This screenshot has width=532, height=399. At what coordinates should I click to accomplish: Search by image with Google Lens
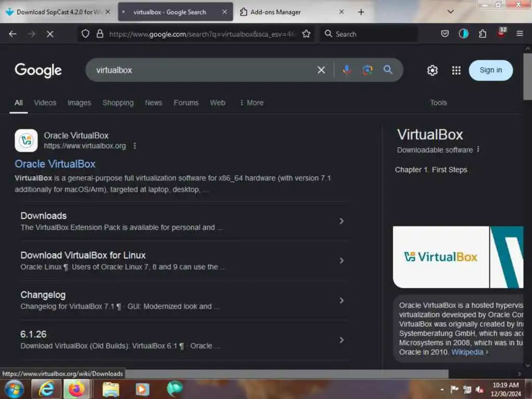pos(367,70)
